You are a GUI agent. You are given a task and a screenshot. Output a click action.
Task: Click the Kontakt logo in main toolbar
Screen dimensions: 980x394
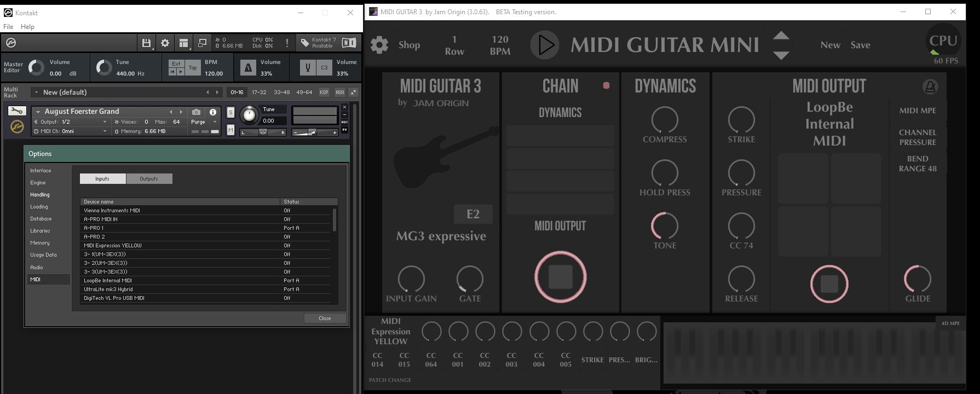(11, 43)
